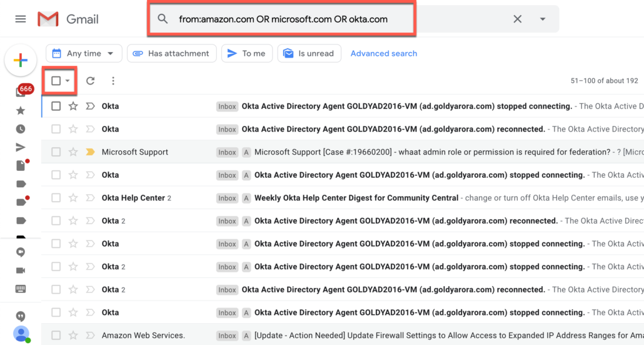Click the Gmail logo
The height and width of the screenshot is (345, 644).
point(68,19)
